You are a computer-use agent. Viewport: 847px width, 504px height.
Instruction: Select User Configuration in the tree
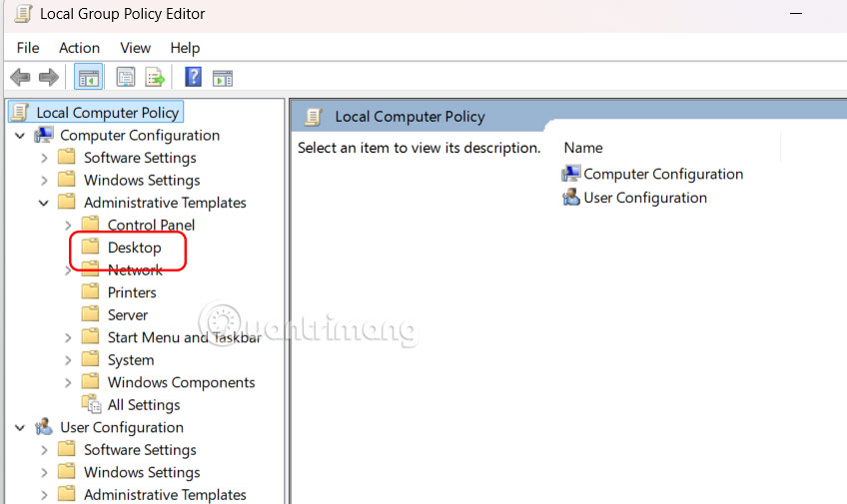click(x=122, y=427)
